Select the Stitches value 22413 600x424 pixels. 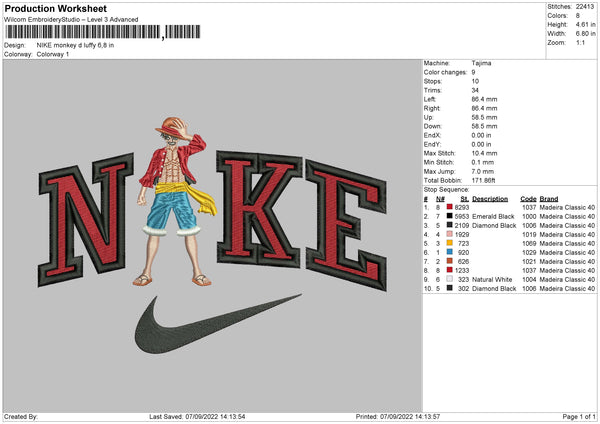(585, 7)
